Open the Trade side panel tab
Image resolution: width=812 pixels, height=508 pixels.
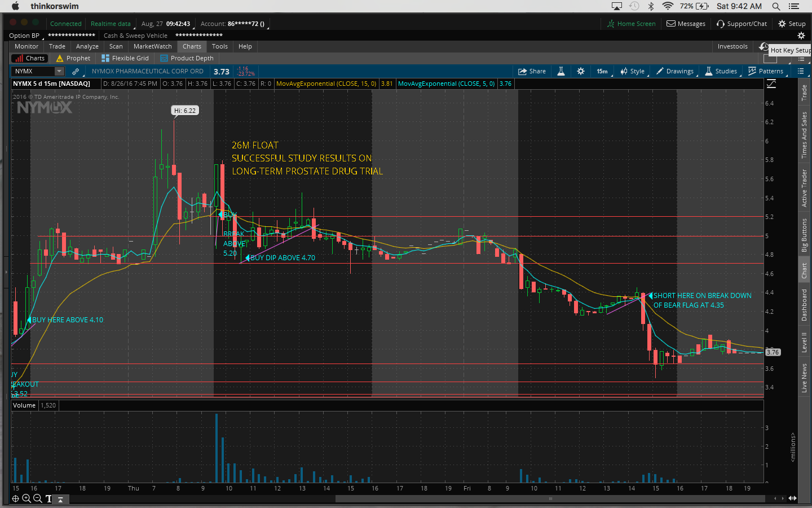[804, 93]
